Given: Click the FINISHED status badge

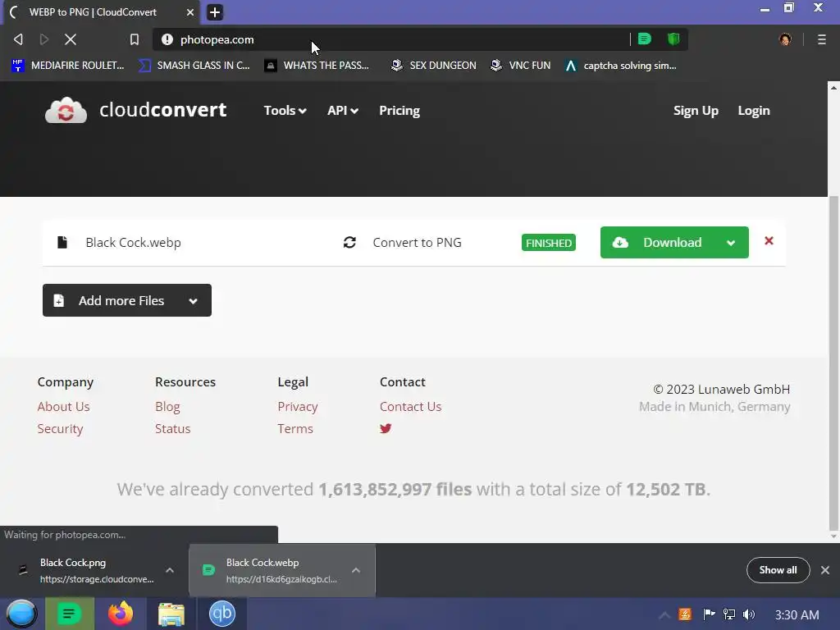Looking at the screenshot, I should [549, 243].
